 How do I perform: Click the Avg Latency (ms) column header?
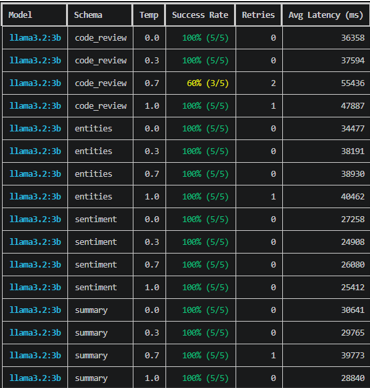pyautogui.click(x=326, y=15)
